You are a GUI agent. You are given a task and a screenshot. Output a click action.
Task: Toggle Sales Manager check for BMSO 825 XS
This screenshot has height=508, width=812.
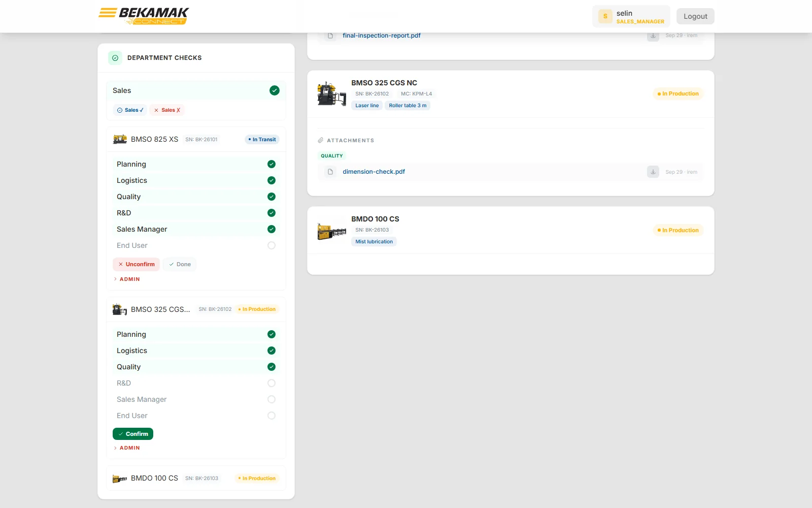[x=272, y=229]
